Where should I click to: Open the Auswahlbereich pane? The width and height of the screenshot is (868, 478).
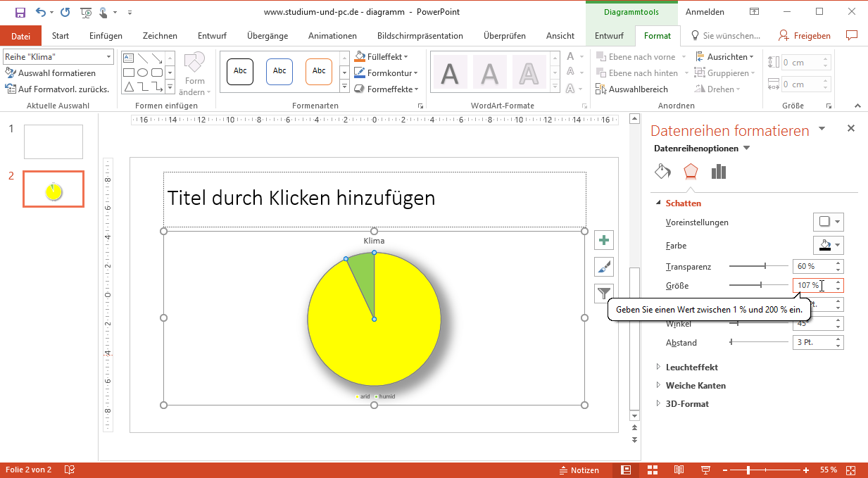coord(631,89)
